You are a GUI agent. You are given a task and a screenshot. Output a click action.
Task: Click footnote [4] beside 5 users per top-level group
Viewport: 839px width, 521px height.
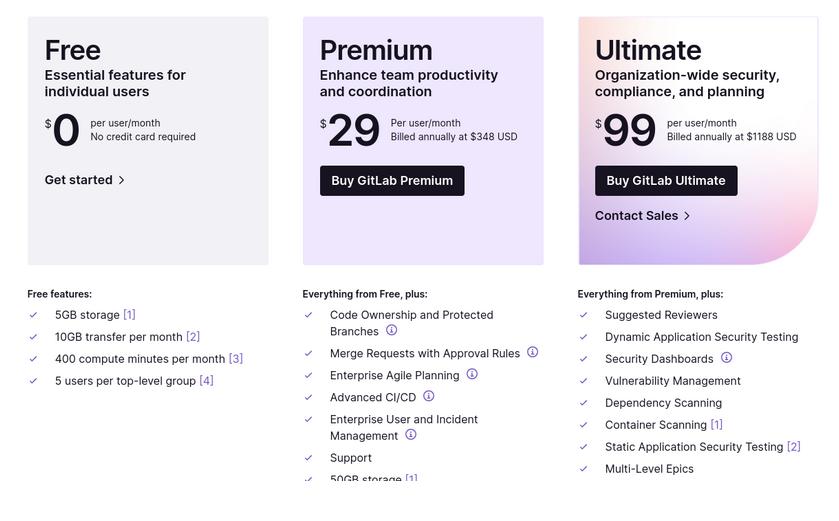[x=206, y=381]
